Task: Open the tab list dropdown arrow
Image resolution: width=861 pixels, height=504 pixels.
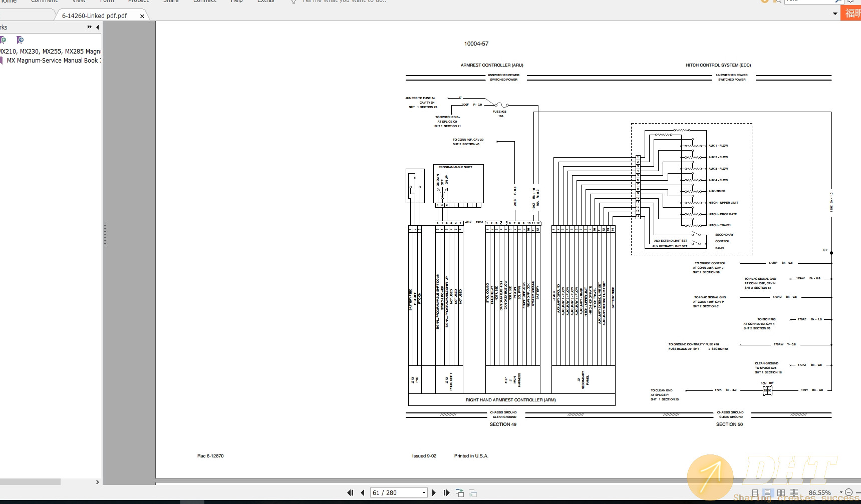Action: pyautogui.click(x=835, y=14)
